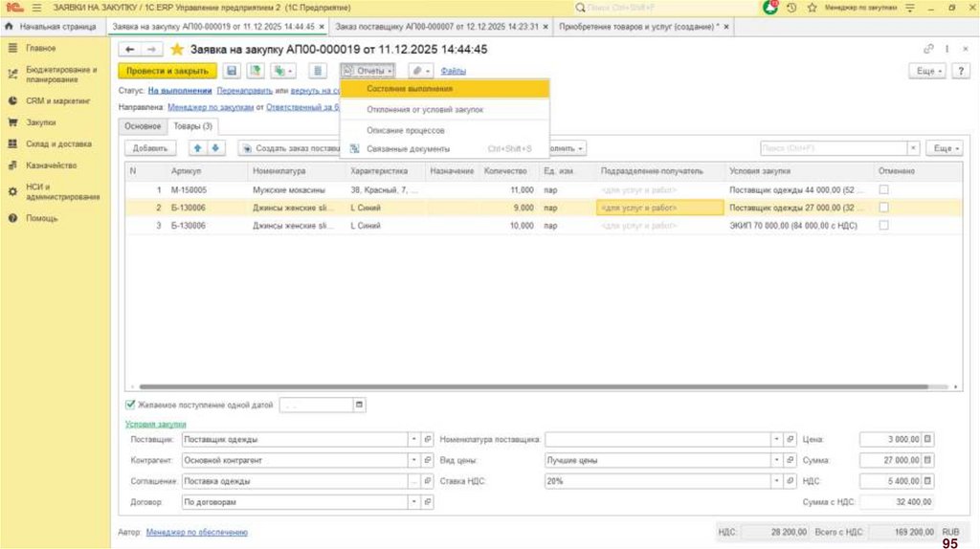Click the 'Провести и закрыть' button
This screenshot has height=549, width=980.
tap(167, 71)
